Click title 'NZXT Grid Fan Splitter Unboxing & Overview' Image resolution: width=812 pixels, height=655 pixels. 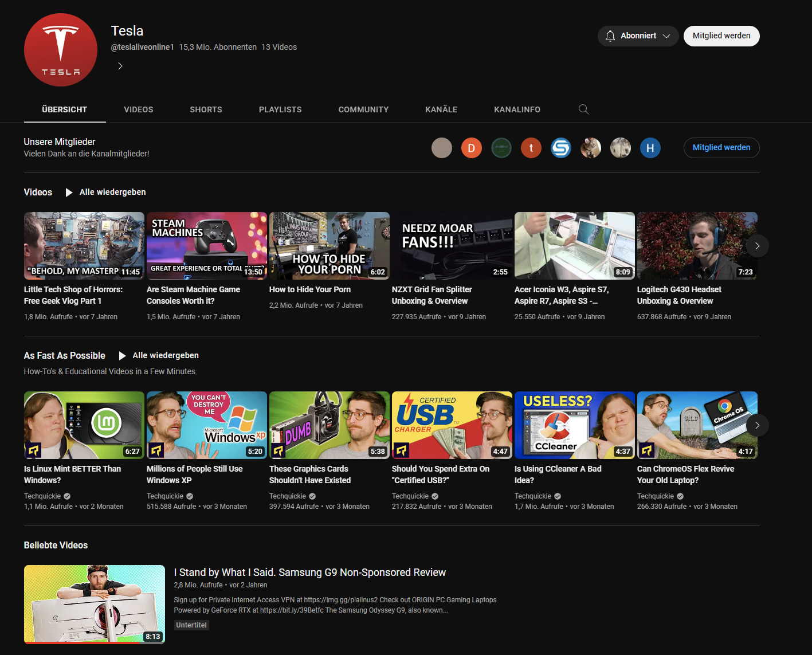(432, 296)
